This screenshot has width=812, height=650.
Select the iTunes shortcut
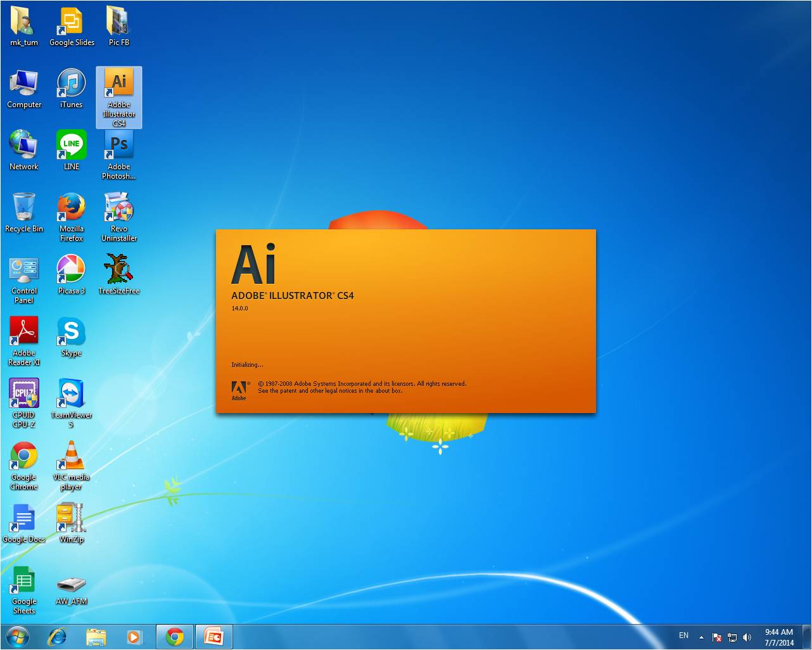(x=72, y=89)
